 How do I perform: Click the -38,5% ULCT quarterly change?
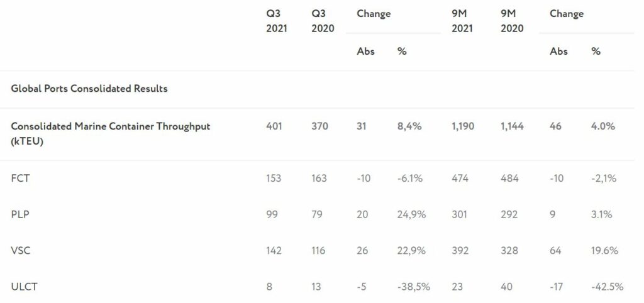tap(414, 287)
